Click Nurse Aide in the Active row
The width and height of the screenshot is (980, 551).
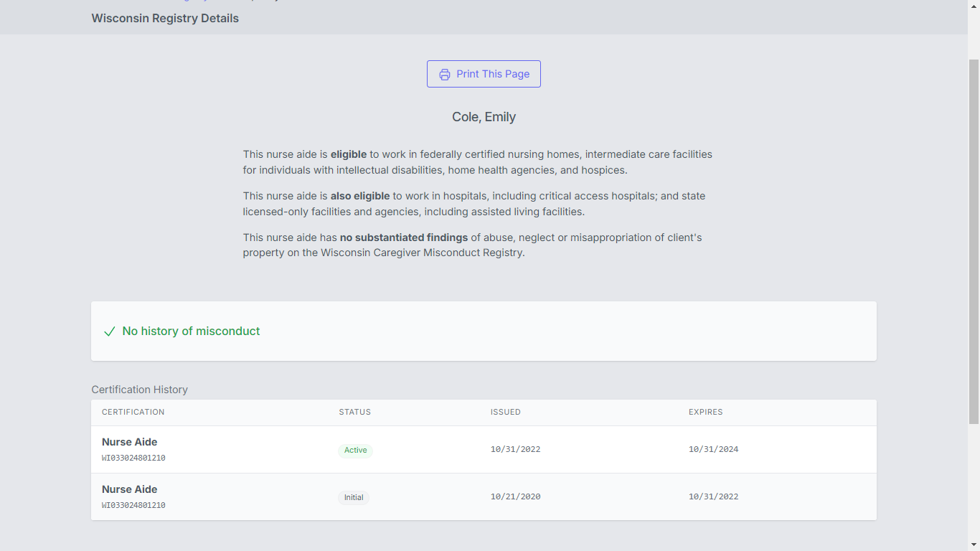[x=130, y=442]
